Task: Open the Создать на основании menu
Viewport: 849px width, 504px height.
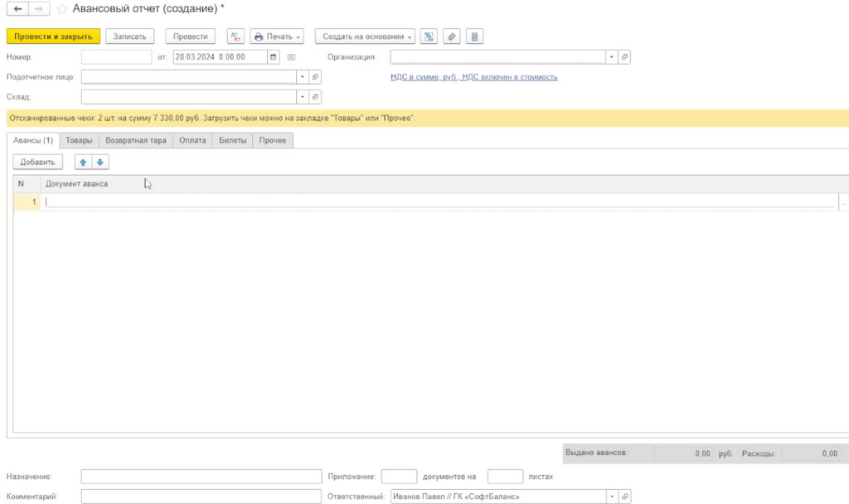Action: pyautogui.click(x=365, y=36)
